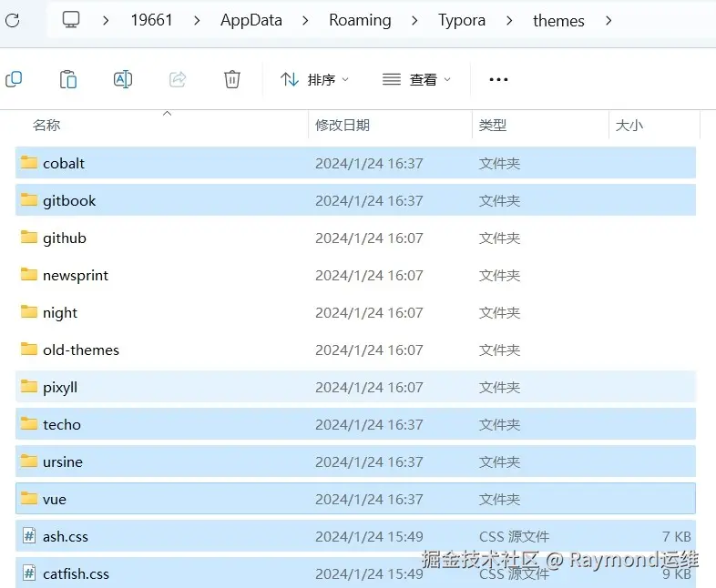
Task: Select the vue folder
Action: click(x=355, y=499)
